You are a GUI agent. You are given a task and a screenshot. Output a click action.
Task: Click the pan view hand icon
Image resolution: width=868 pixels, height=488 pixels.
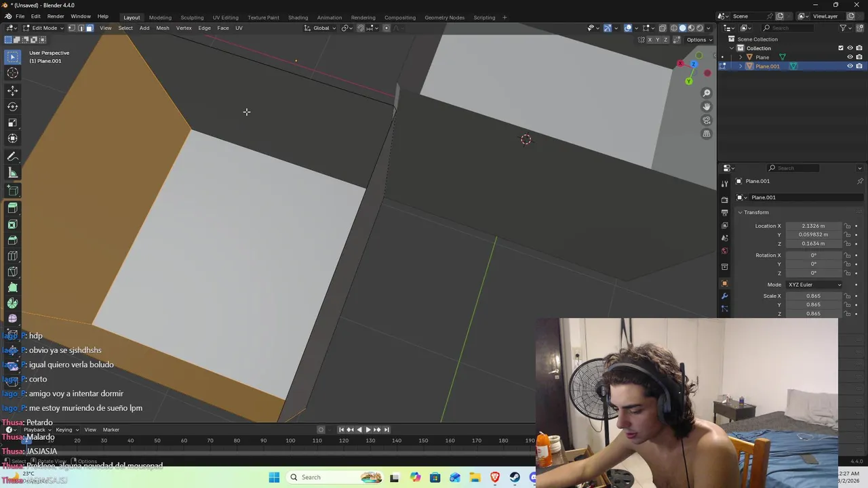tap(707, 106)
